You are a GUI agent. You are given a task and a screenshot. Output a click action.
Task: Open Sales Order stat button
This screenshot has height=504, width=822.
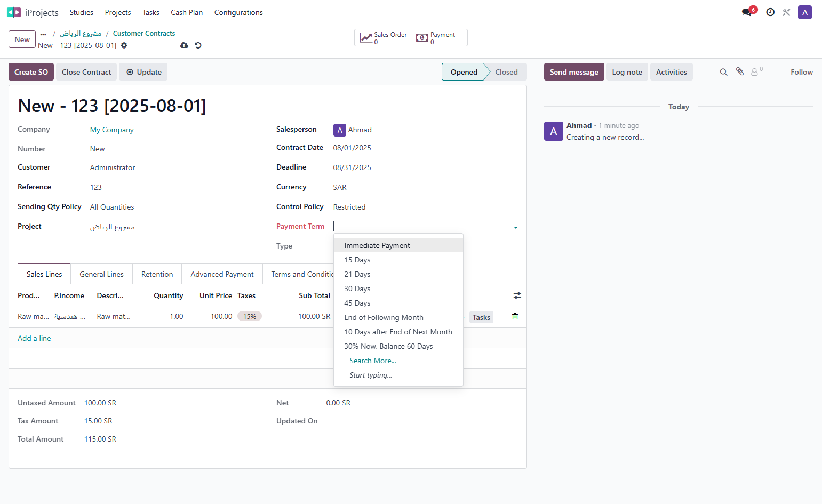[x=383, y=38]
